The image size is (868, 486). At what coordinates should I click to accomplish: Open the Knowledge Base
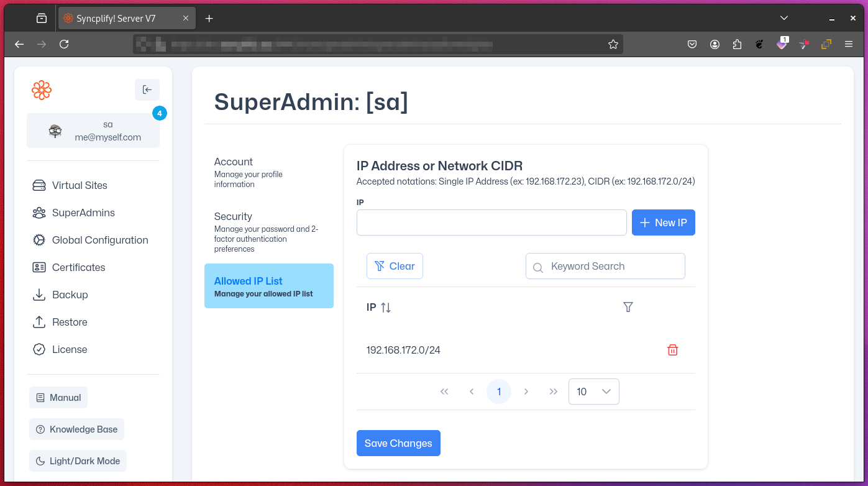[76, 429]
